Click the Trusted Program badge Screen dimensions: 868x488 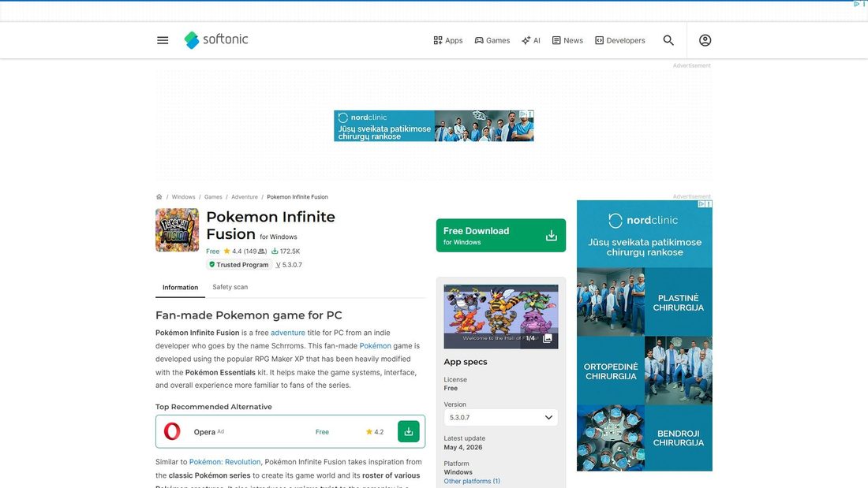(238, 265)
